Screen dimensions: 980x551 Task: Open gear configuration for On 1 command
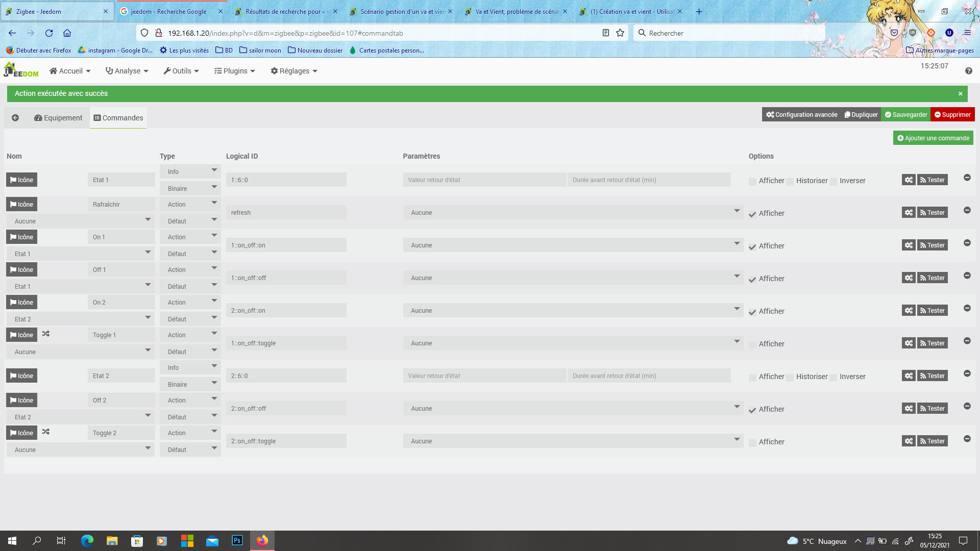click(909, 245)
